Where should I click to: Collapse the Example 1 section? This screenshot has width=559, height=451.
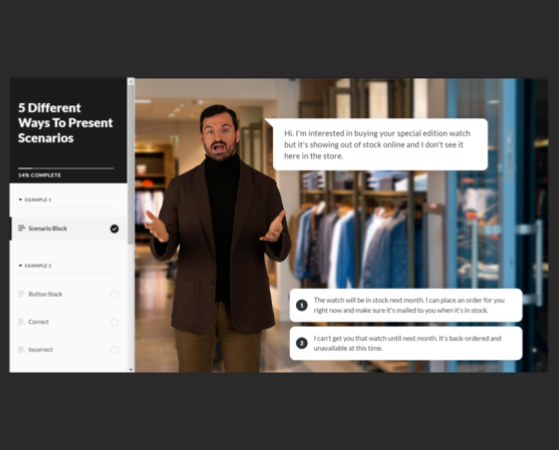35,200
